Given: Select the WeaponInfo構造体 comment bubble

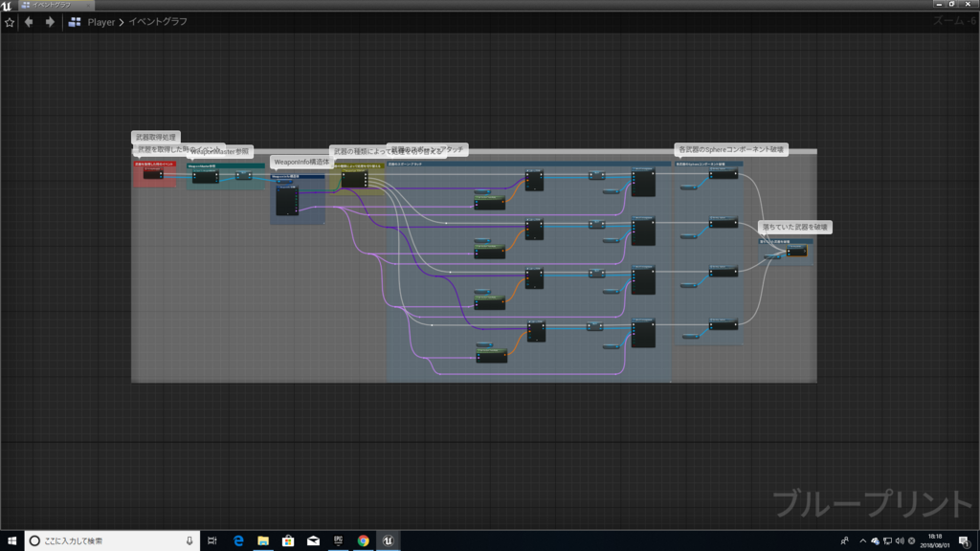Looking at the screenshot, I should [x=301, y=162].
